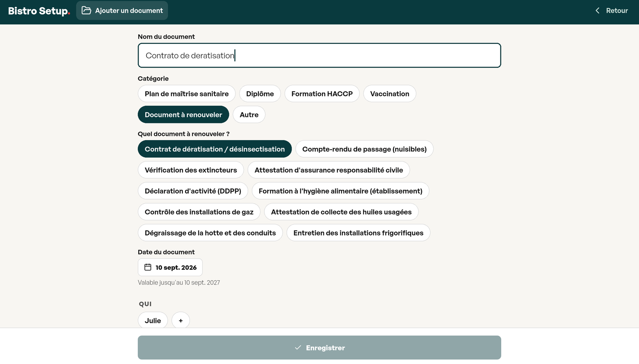Screen dimensions: 639x364
Task: Toggle the Document à renouveler category
Action: pos(183,115)
